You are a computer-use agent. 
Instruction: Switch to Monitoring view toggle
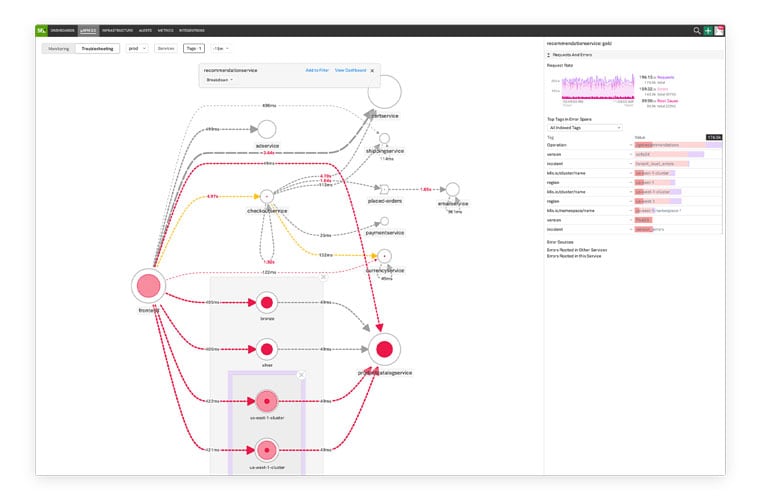coord(58,48)
